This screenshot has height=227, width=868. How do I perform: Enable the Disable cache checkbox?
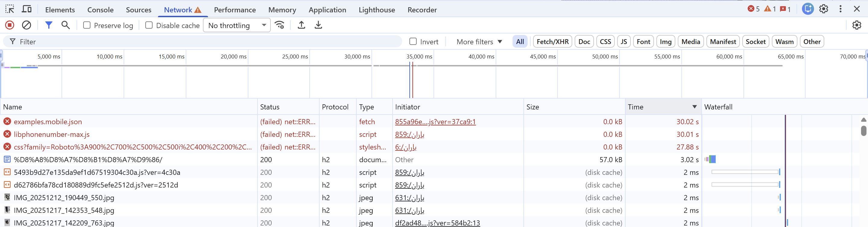149,25
